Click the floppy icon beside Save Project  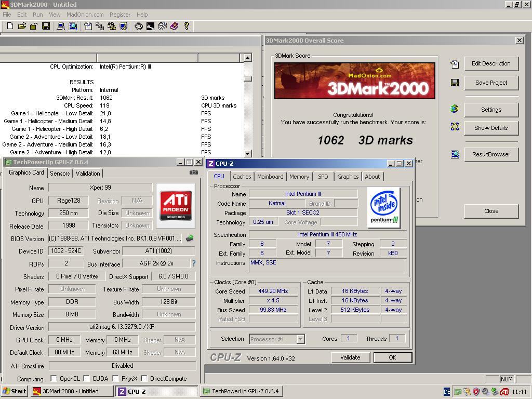point(455,83)
